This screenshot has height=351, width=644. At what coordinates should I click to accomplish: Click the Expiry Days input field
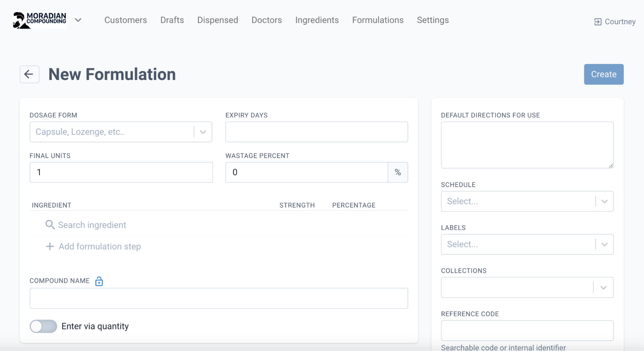pos(316,132)
